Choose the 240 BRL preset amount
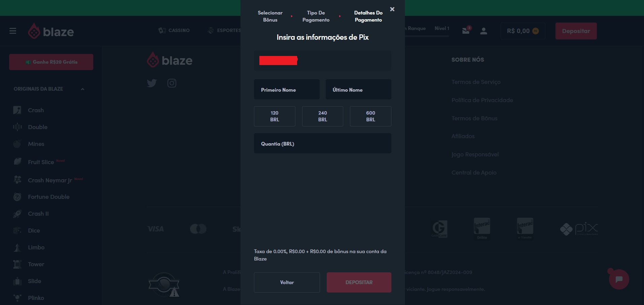Screen dimensions: 644x305 coord(323,116)
